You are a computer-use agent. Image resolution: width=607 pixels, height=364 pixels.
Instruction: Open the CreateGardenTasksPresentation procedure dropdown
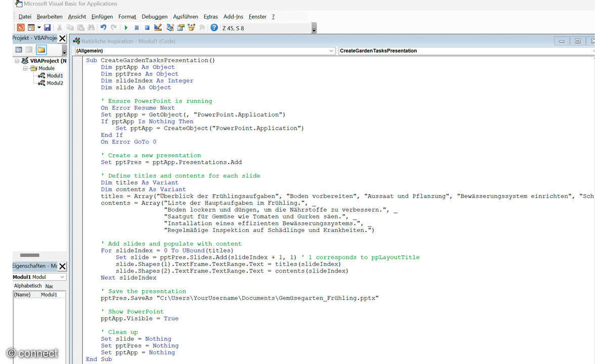click(467, 51)
